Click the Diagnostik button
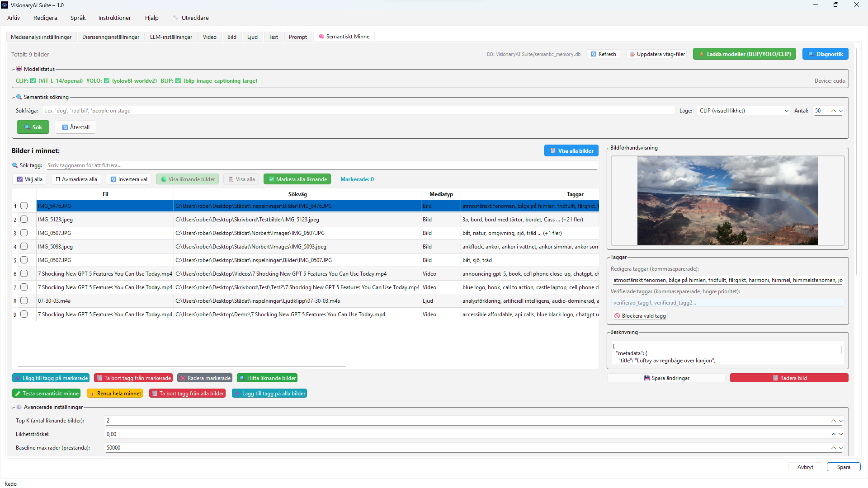 pos(825,54)
